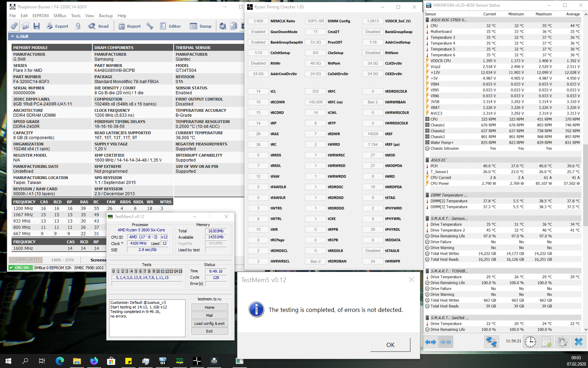This screenshot has height=368, width=588.
Task: Click inside the TestMem5 log text box
Action: pos(147,318)
